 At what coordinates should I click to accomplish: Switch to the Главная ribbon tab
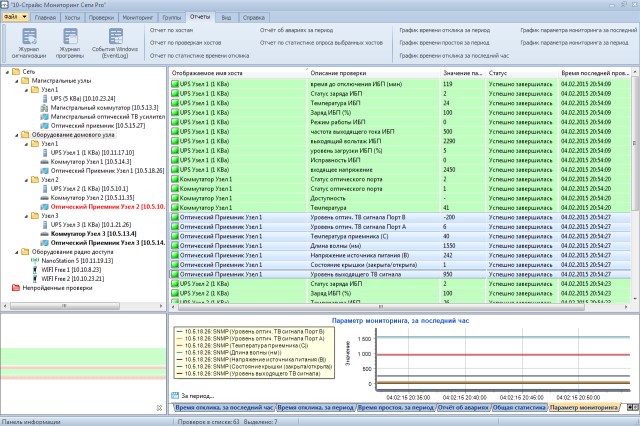coord(45,18)
